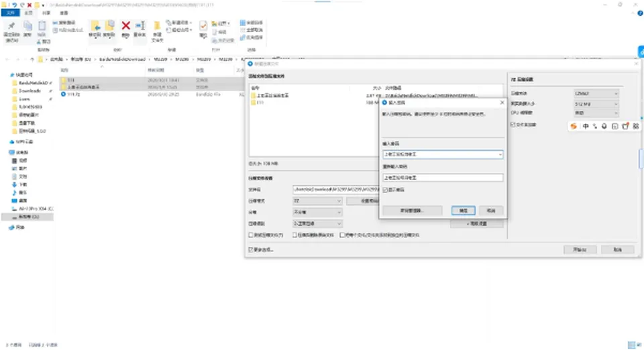This screenshot has height=350, width=644.
Task: Switch to the 查看 (View) ribbon tab
Action: click(x=64, y=13)
